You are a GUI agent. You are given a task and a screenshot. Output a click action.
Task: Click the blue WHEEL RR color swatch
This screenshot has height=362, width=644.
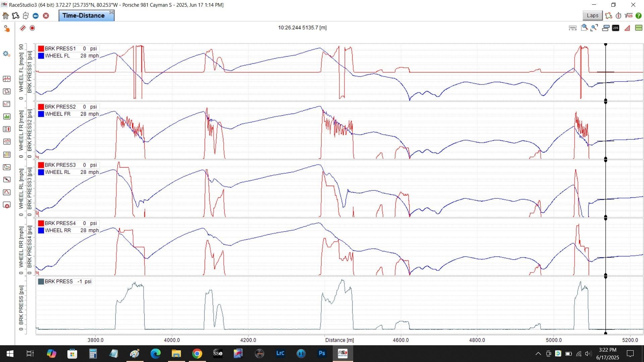(x=41, y=231)
